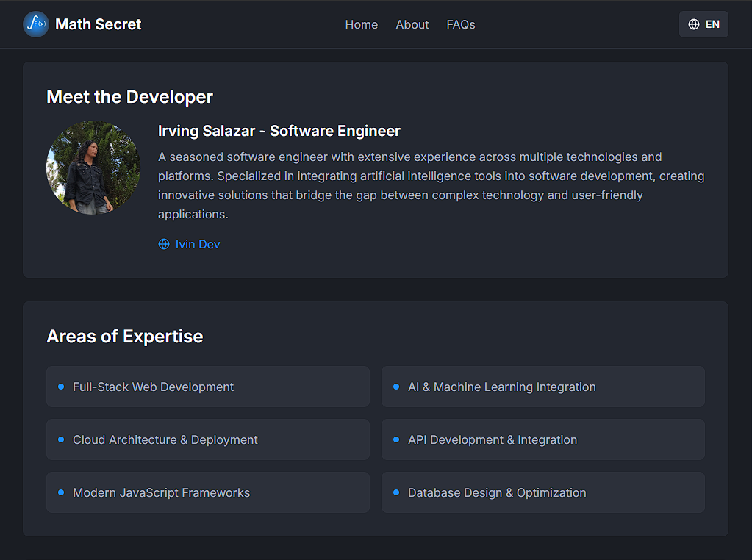Click the Areas of Expertise heading
The image size is (752, 560).
(125, 337)
